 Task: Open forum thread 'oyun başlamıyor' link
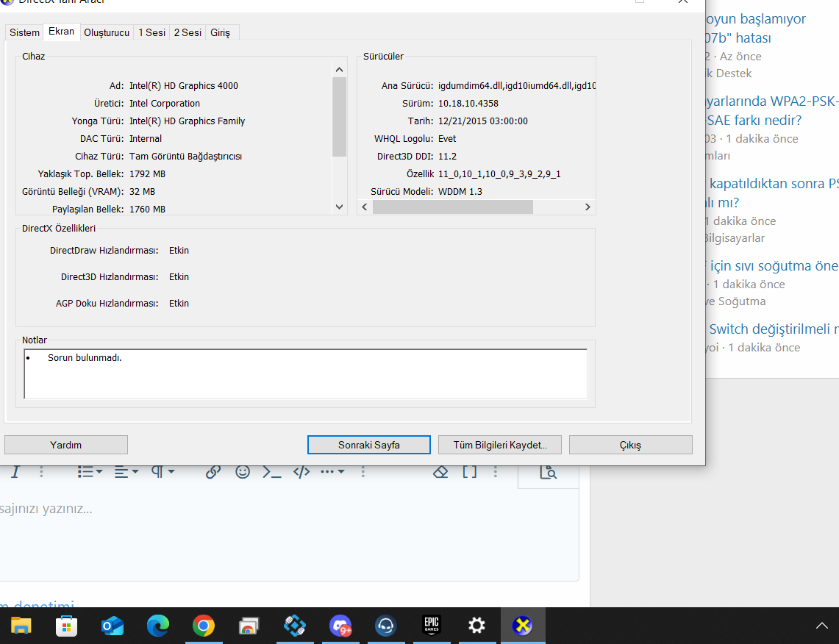[755, 29]
